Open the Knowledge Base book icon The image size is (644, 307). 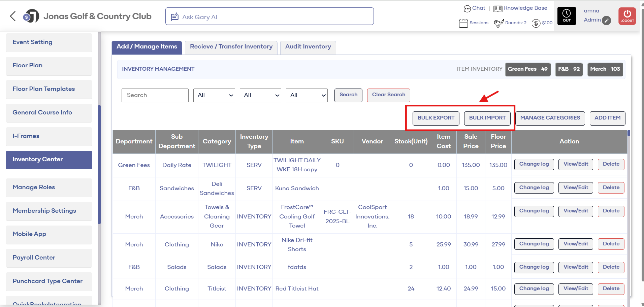497,9
